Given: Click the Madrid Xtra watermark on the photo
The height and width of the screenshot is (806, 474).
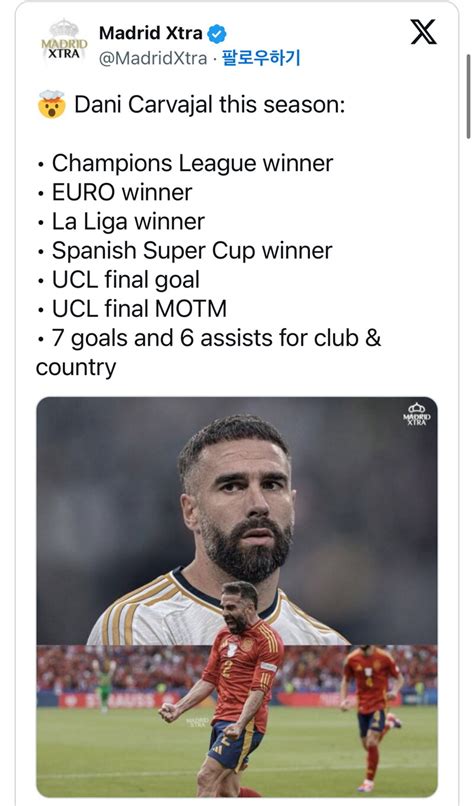Looking at the screenshot, I should coord(417,414).
